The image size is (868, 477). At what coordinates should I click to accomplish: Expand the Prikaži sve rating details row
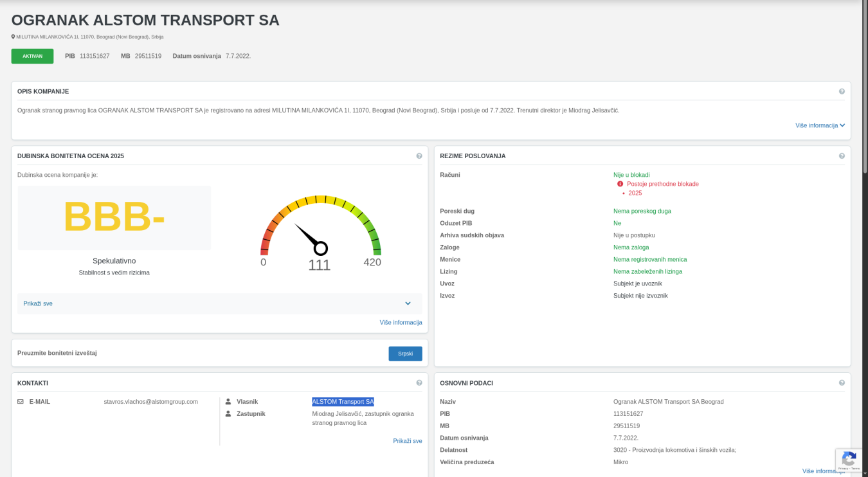38,303
